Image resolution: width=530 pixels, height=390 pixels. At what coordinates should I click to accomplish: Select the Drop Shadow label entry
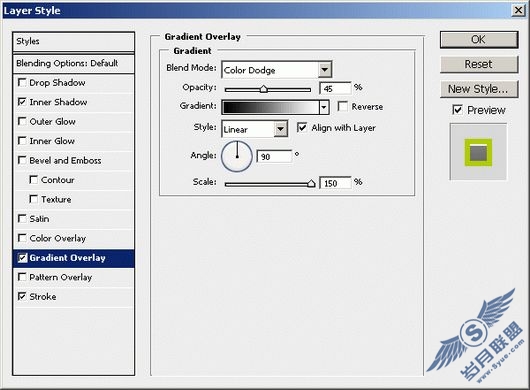tap(57, 83)
